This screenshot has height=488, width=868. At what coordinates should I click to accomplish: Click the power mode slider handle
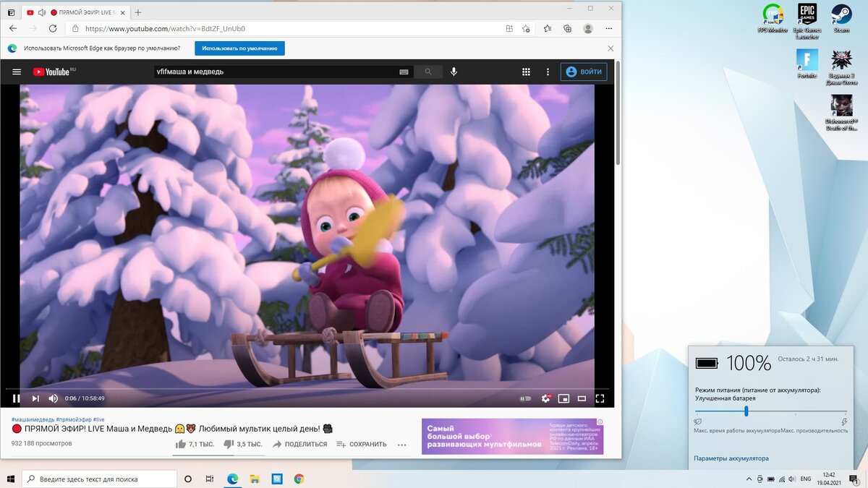(x=746, y=411)
